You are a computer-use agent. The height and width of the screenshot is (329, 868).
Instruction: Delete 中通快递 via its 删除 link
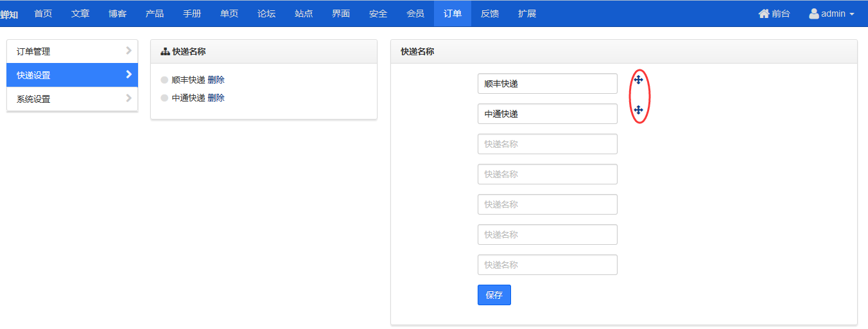tap(216, 98)
